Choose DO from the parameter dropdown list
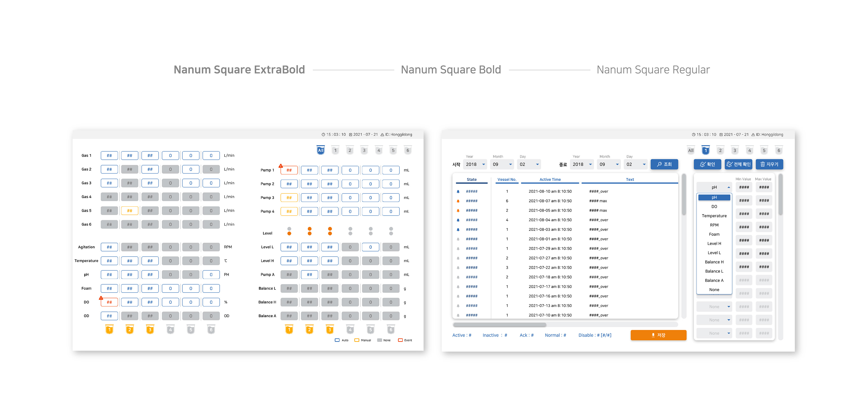This screenshot has width=868, height=407. pos(714,207)
